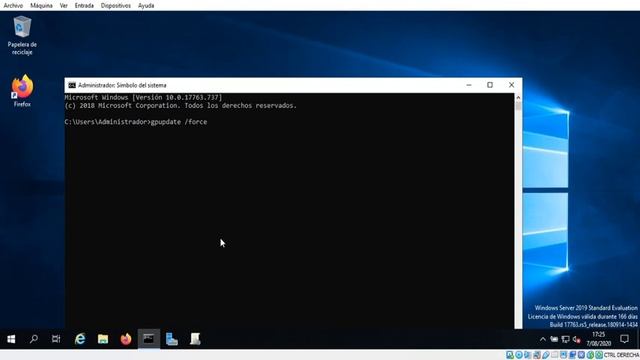Open the Papelera de reciclaje desktop icon
This screenshot has height=360, width=640.
(22, 35)
